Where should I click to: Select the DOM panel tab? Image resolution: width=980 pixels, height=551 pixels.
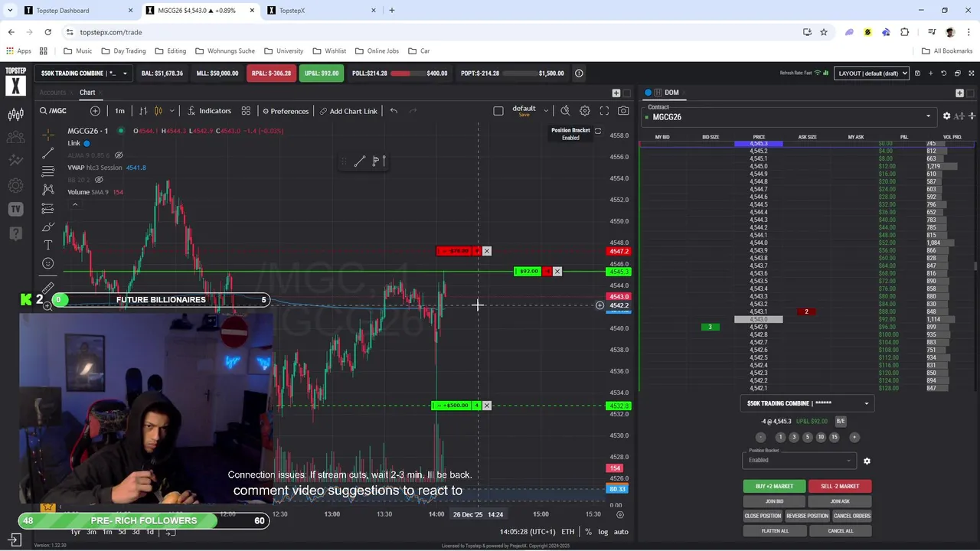coord(671,93)
